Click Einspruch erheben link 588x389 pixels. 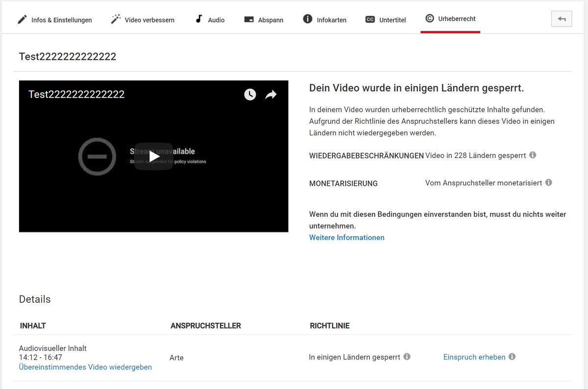474,357
